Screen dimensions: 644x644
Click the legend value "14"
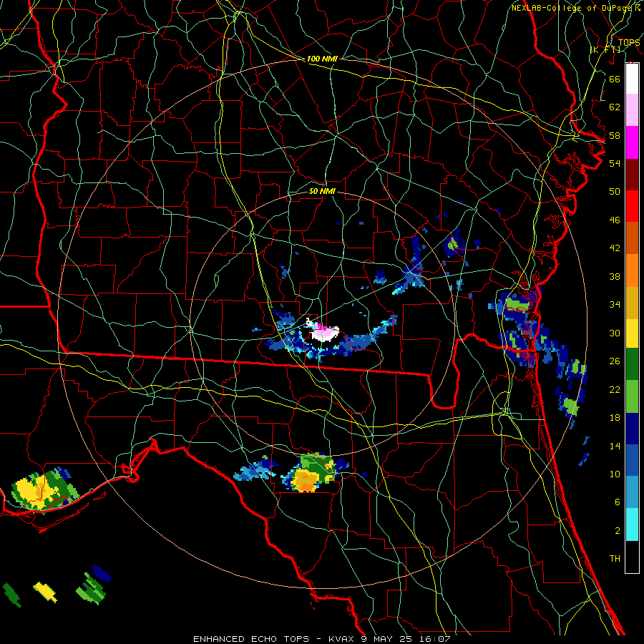point(615,446)
